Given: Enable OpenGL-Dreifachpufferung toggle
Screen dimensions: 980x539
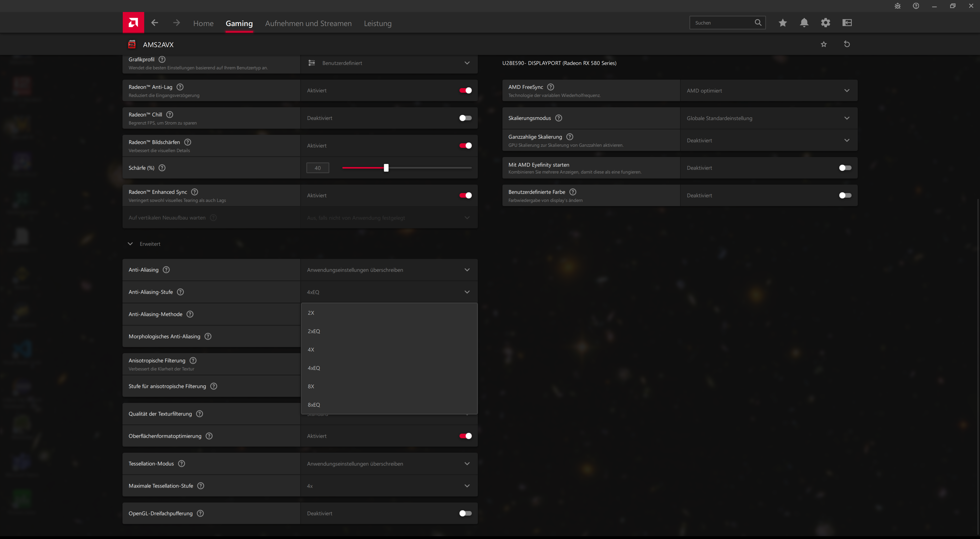Looking at the screenshot, I should (x=465, y=513).
